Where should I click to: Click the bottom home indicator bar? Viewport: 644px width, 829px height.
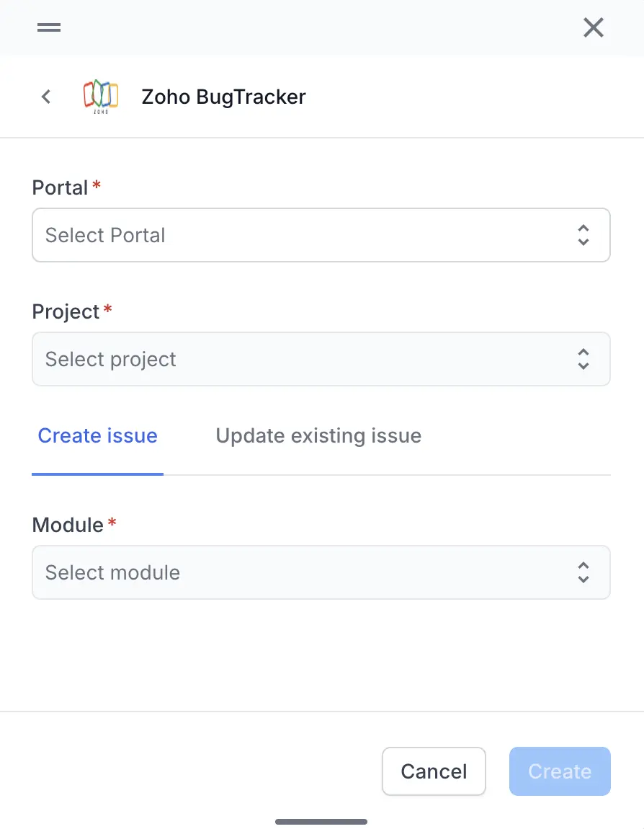pos(321,822)
